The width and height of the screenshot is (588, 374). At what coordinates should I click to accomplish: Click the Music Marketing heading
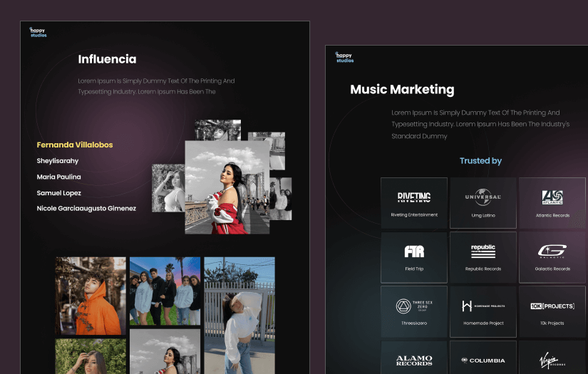pos(402,90)
